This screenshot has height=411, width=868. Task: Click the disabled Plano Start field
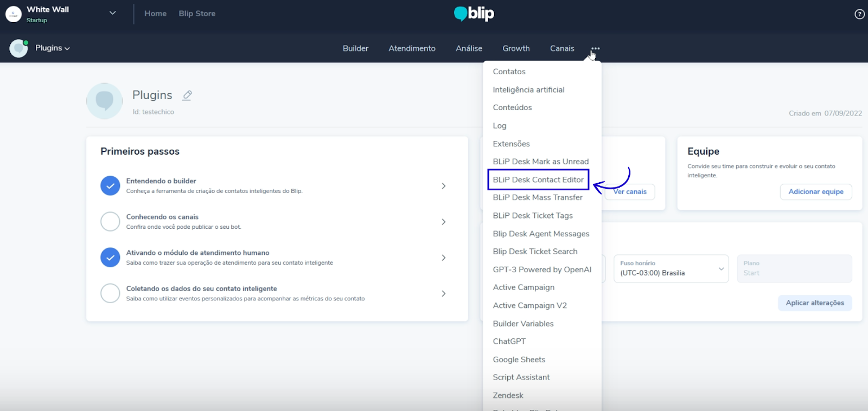(794, 268)
